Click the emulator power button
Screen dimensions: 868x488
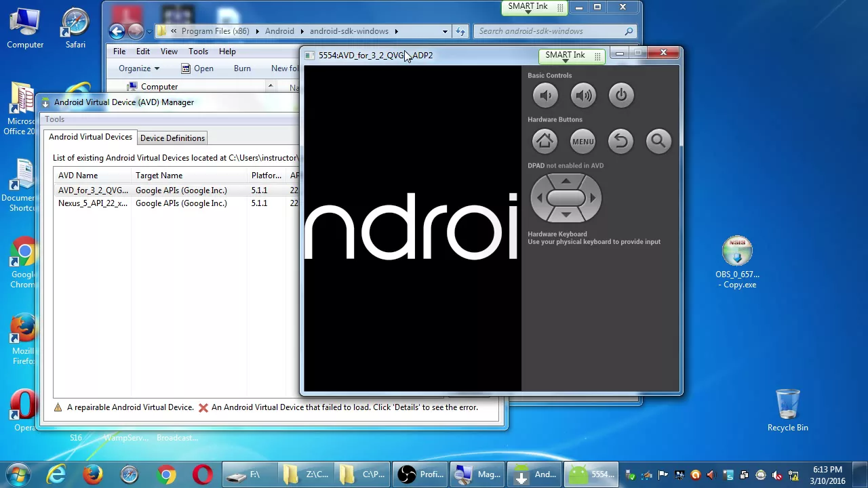pos(621,96)
